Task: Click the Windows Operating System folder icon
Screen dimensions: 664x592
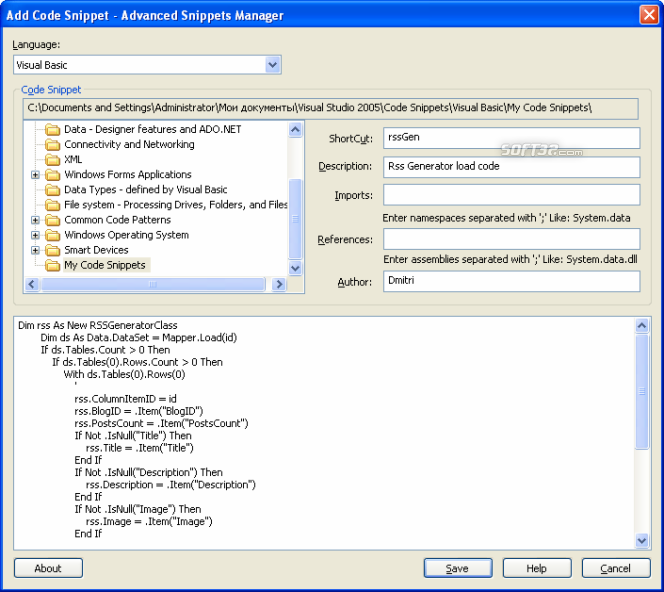Action: (53, 235)
